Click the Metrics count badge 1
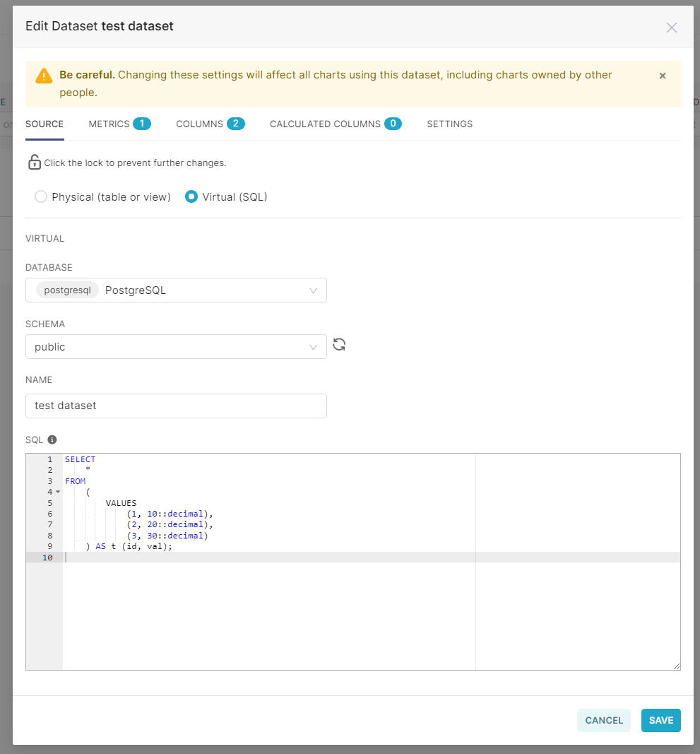The width and height of the screenshot is (700, 754). pyautogui.click(x=142, y=124)
